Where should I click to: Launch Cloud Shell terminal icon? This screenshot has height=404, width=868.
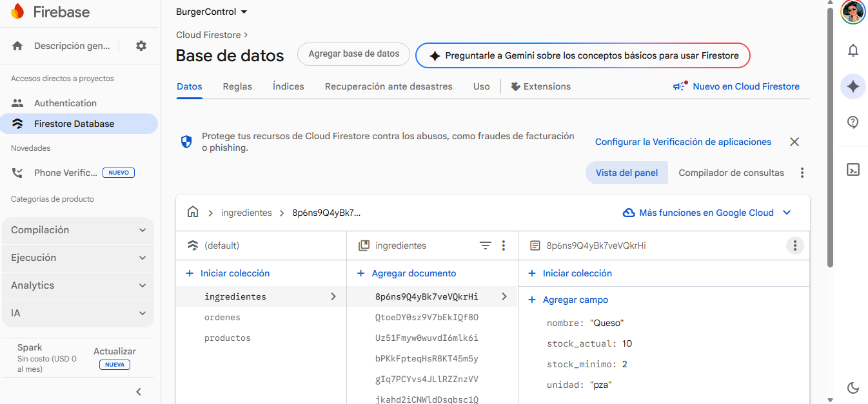point(853,169)
